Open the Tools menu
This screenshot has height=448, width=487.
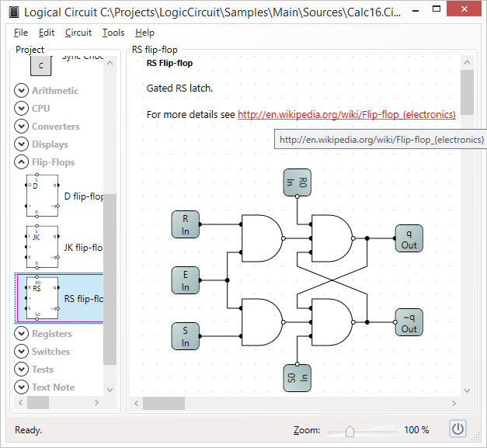pos(113,33)
